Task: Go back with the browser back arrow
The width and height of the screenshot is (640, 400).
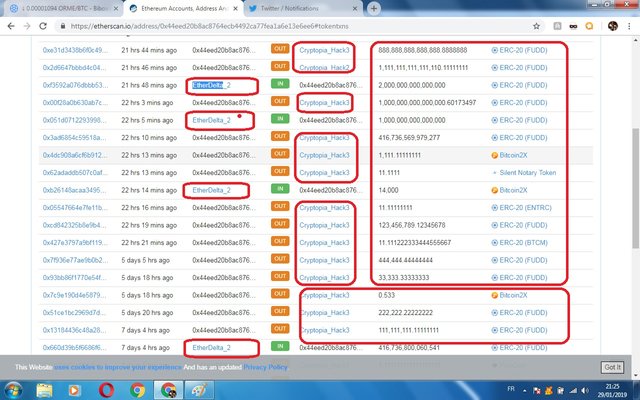Action: point(11,26)
